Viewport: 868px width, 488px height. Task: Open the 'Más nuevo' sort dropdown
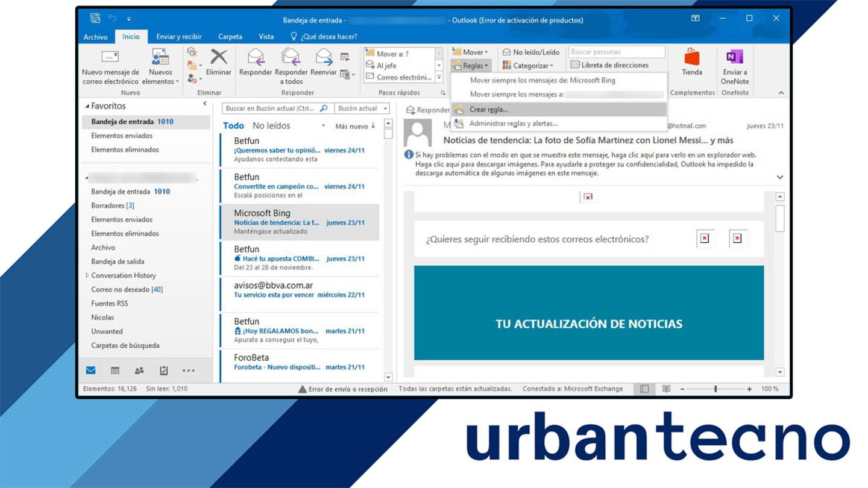(x=356, y=126)
